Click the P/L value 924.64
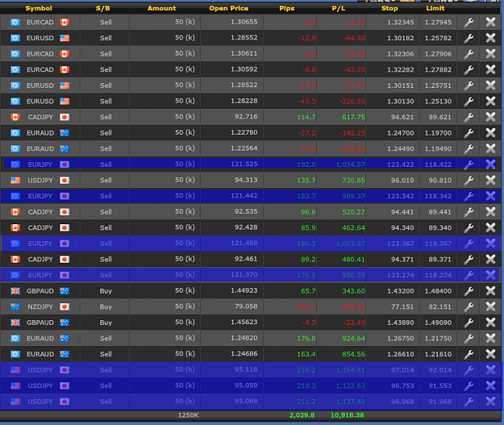Image resolution: width=504 pixels, height=425 pixels. pos(353,338)
